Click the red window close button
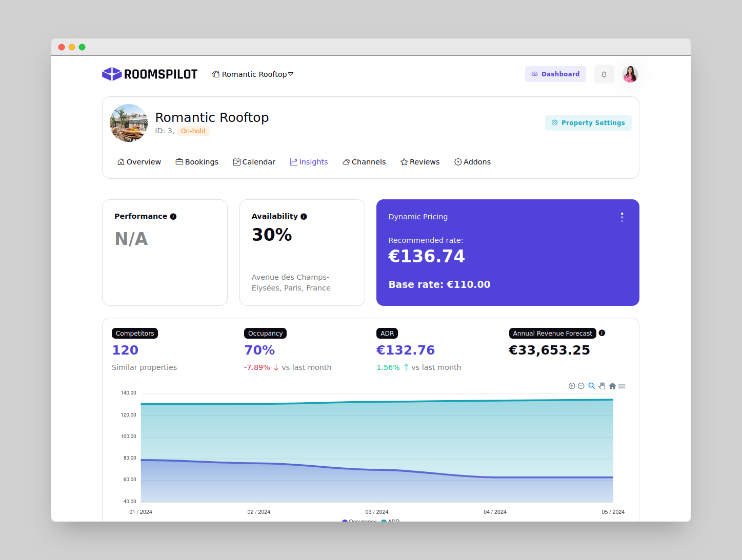This screenshot has width=742, height=560. 62,47
